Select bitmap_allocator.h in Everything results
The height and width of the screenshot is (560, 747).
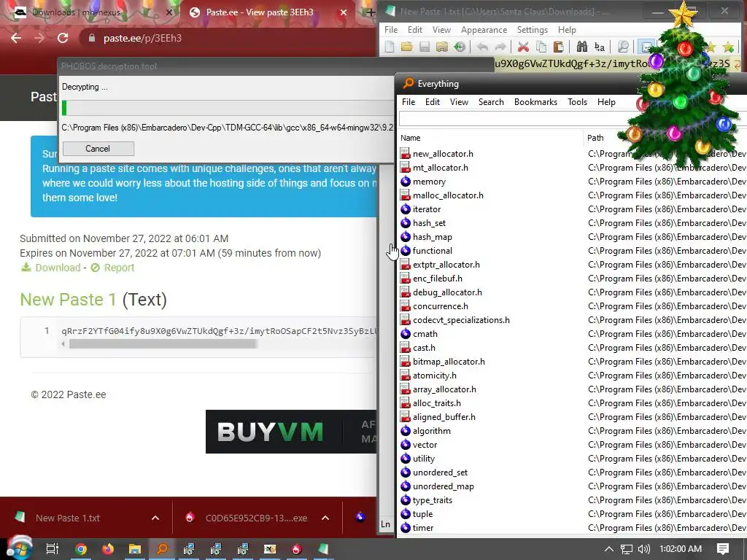(x=449, y=362)
